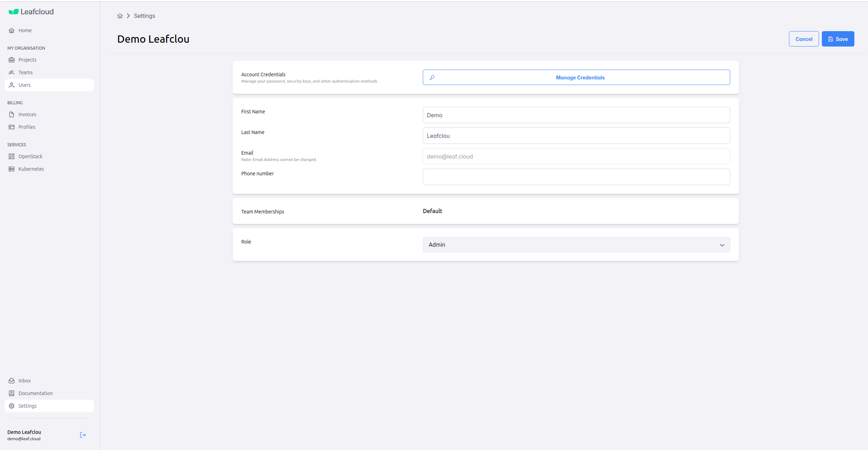868x450 pixels.
Task: Open Profiles under Billing
Action: pyautogui.click(x=49, y=127)
